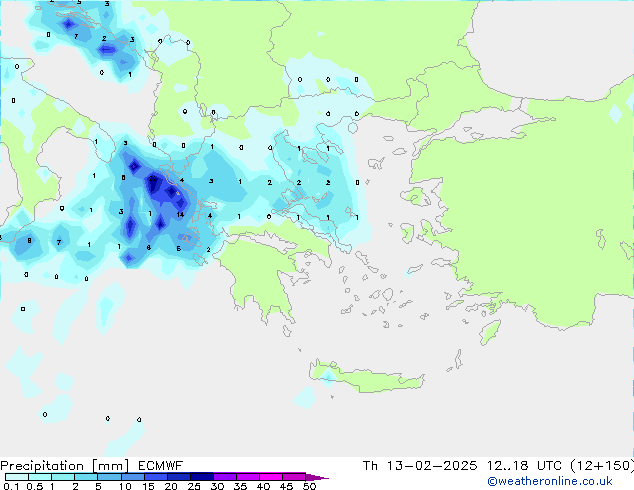Click the 'Precipitation [mm]' legend title
The width and height of the screenshot is (634, 490).
coord(64,466)
